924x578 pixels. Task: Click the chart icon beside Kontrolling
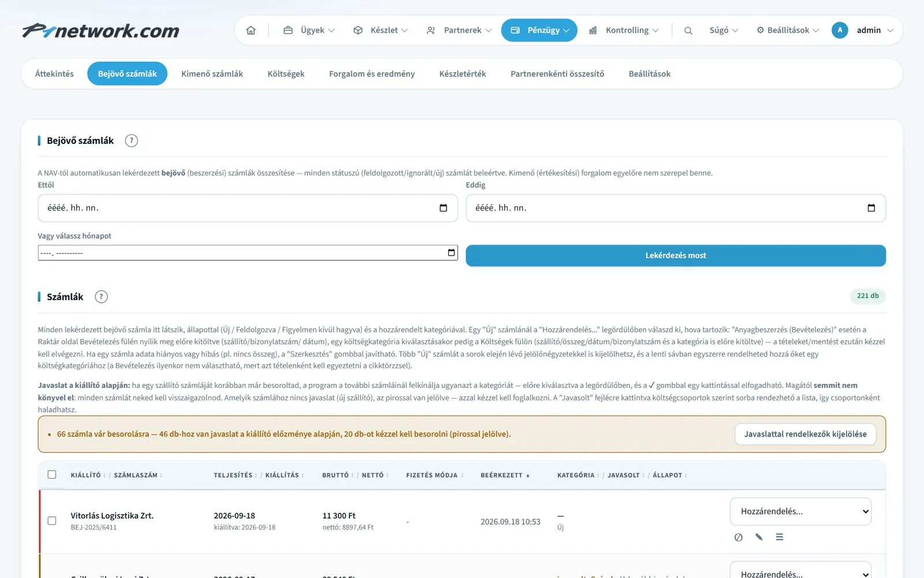(593, 30)
